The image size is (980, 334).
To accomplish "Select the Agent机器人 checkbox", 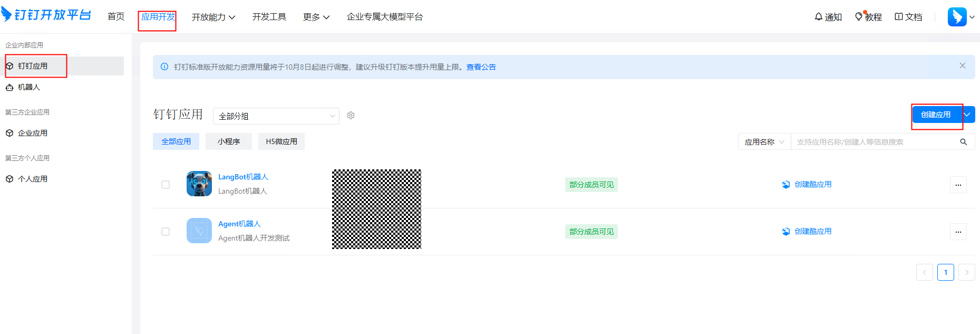I will (x=166, y=232).
